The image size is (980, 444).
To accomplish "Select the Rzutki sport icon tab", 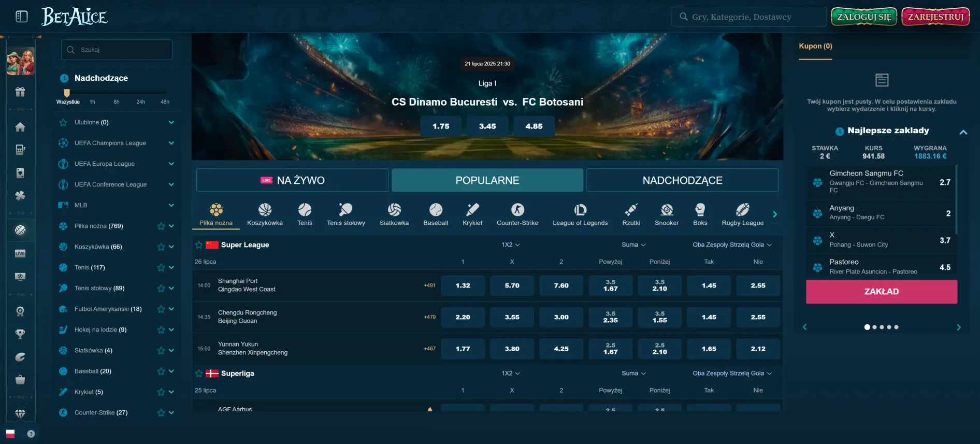I will click(631, 214).
